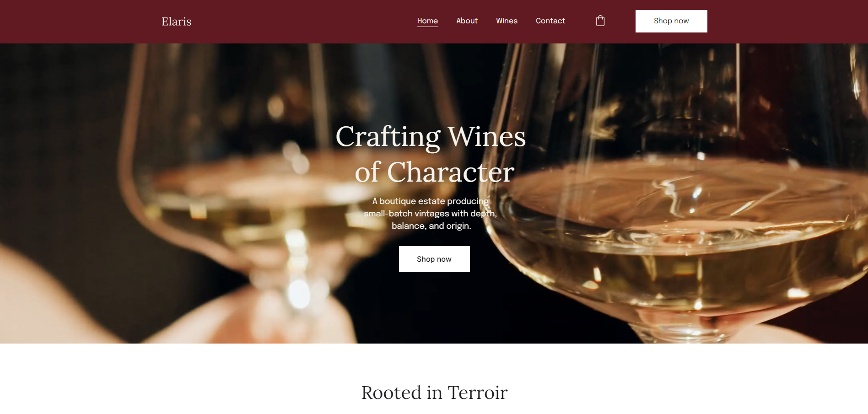Click the "of Character" headline line
The height and width of the screenshot is (414, 868).
435,172
